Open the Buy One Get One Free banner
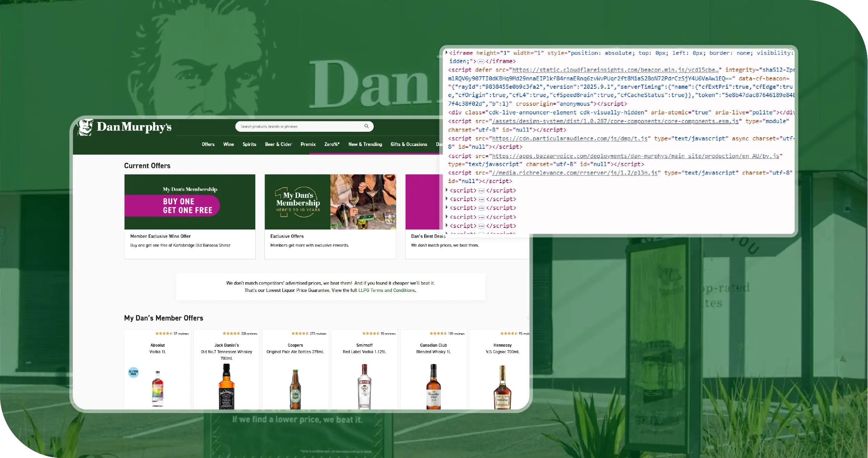Image resolution: width=868 pixels, height=458 pixels. pyautogui.click(x=190, y=202)
